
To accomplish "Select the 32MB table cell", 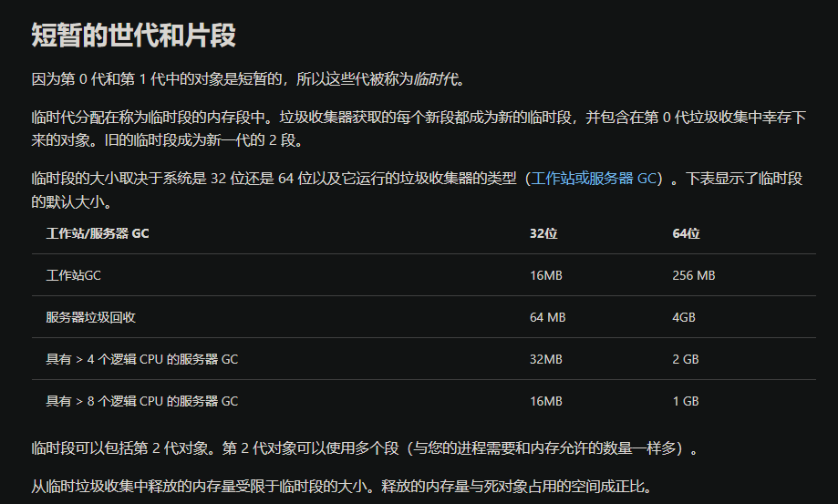I will [545, 359].
